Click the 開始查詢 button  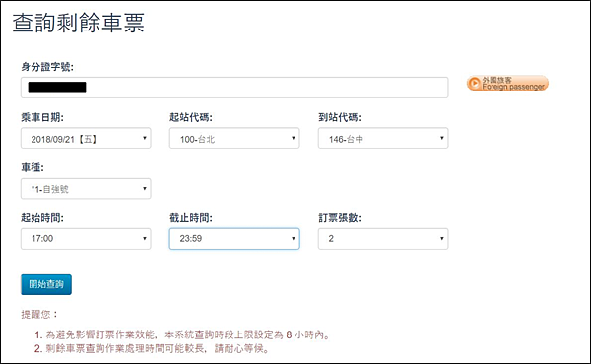[x=46, y=284]
